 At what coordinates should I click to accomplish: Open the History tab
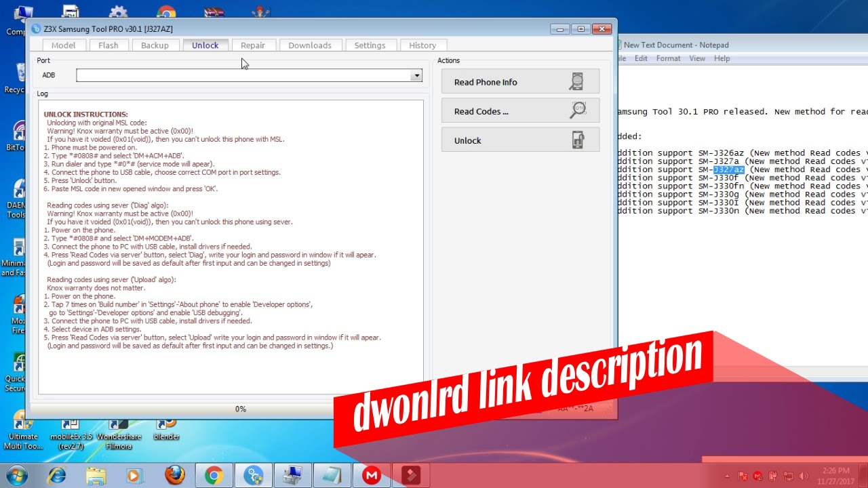422,45
